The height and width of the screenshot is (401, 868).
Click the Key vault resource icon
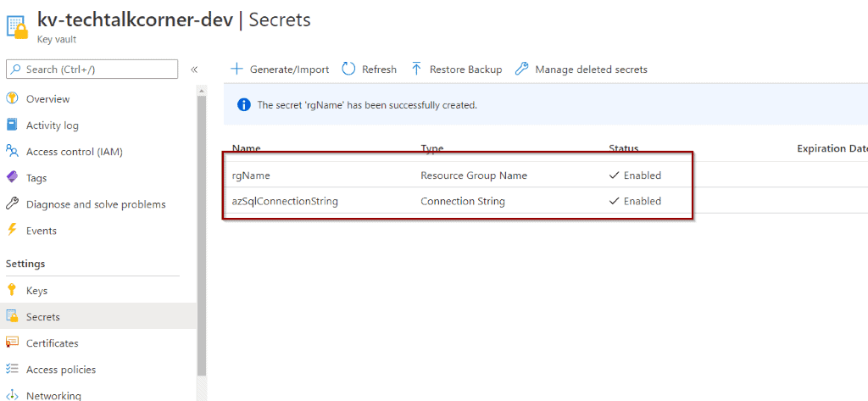[x=16, y=25]
